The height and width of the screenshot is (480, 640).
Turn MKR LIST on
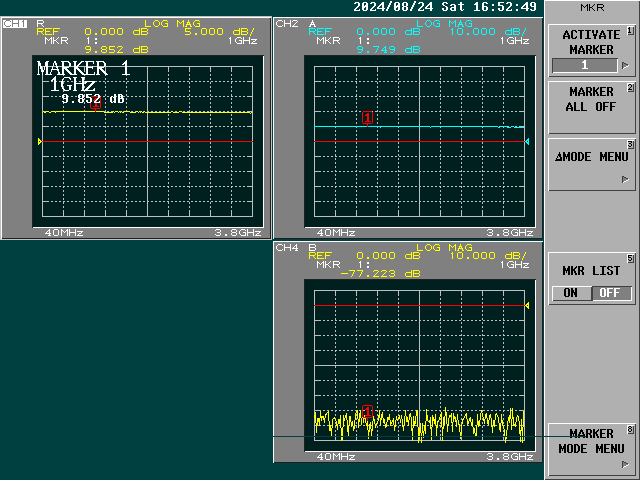coord(571,293)
